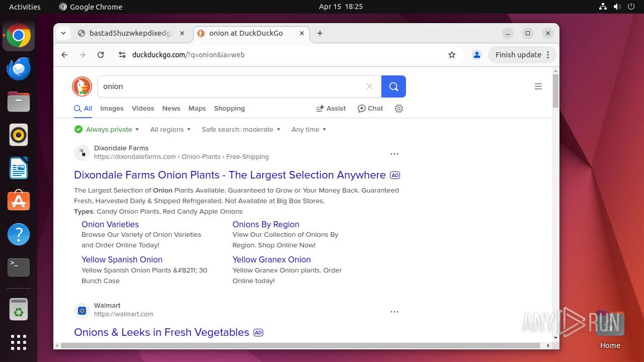The image size is (644, 362).
Task: Clear the onion search query
Action: click(369, 86)
